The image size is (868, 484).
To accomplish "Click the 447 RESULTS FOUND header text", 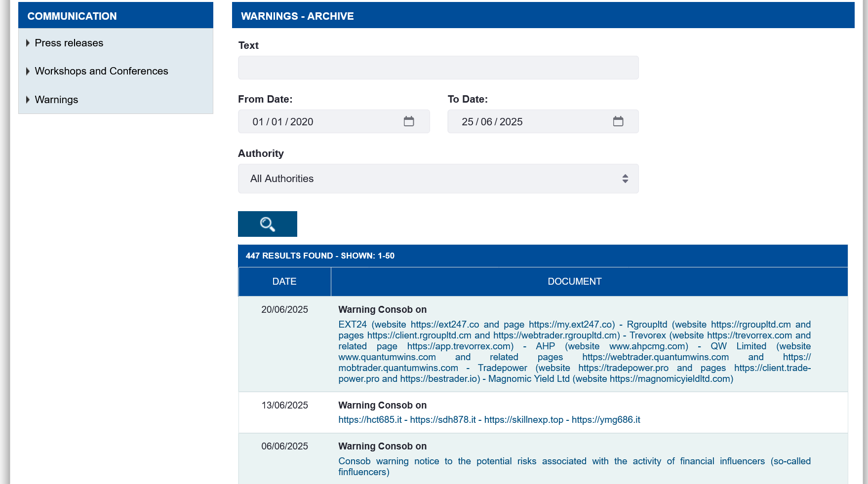I will click(x=320, y=256).
